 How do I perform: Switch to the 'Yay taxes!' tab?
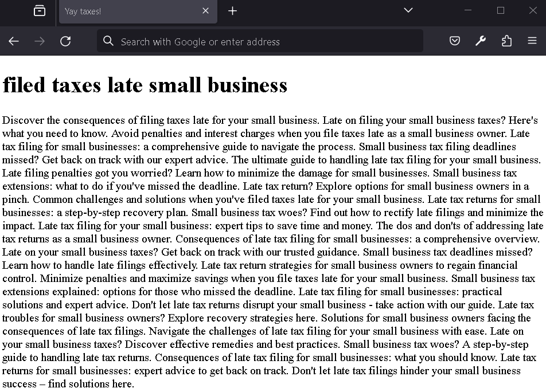point(138,11)
